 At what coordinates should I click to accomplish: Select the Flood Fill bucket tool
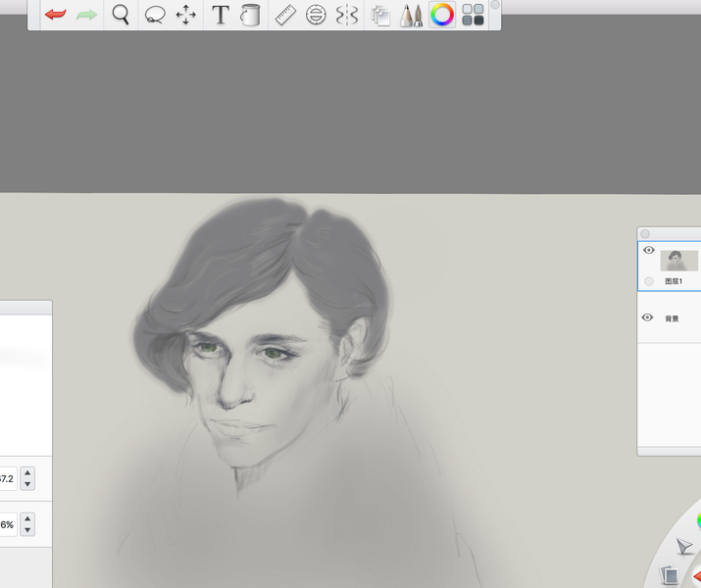(250, 15)
